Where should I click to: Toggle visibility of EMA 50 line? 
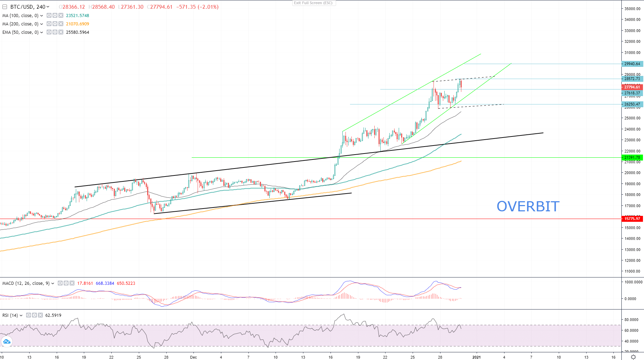point(49,32)
